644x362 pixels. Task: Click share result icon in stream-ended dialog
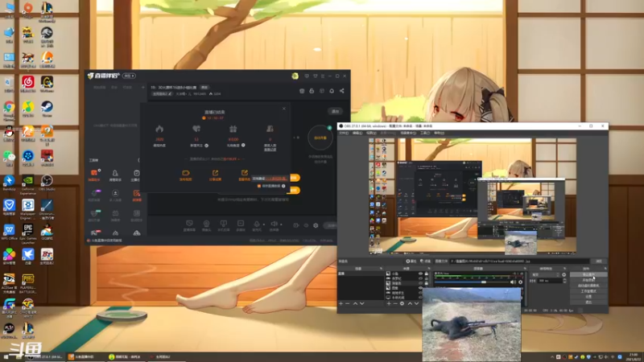215,174
